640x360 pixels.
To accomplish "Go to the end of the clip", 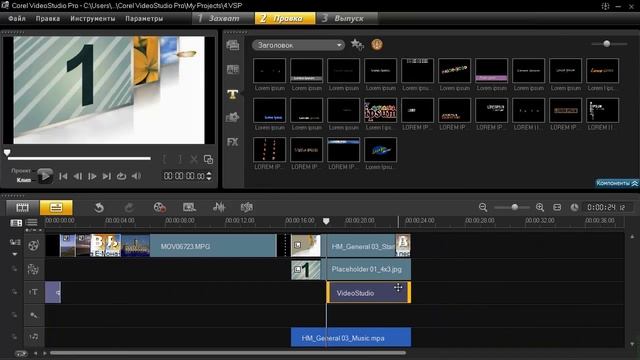I will [x=107, y=176].
